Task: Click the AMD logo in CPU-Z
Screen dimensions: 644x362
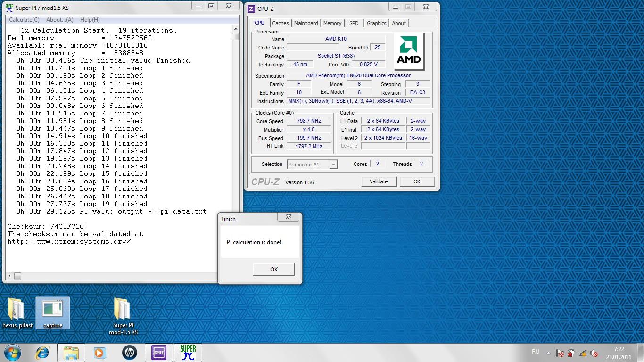Action: click(409, 51)
